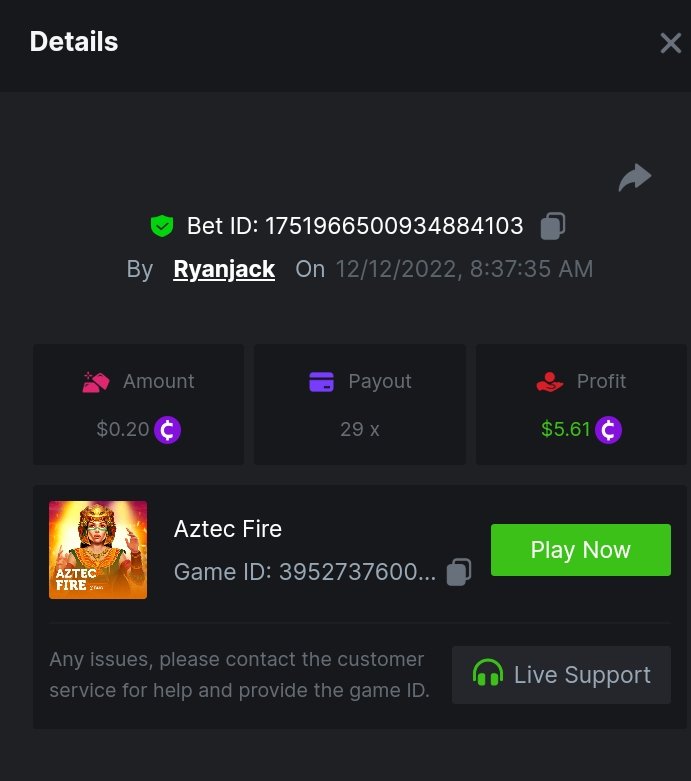
Task: Click the pink Amount icon
Action: click(x=96, y=381)
